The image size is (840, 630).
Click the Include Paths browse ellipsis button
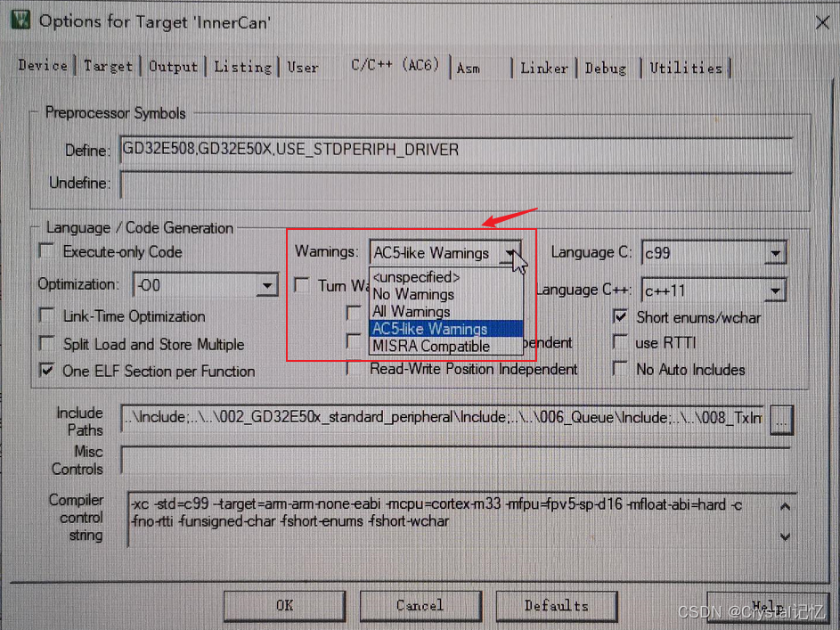(781, 420)
